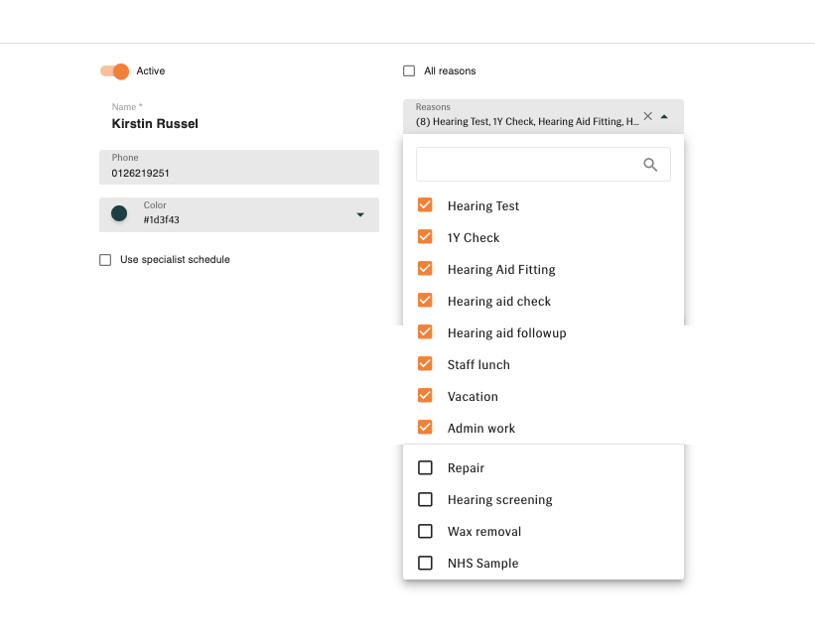The width and height of the screenshot is (815, 644).
Task: Uncheck the 1Y Check reason
Action: (x=425, y=237)
